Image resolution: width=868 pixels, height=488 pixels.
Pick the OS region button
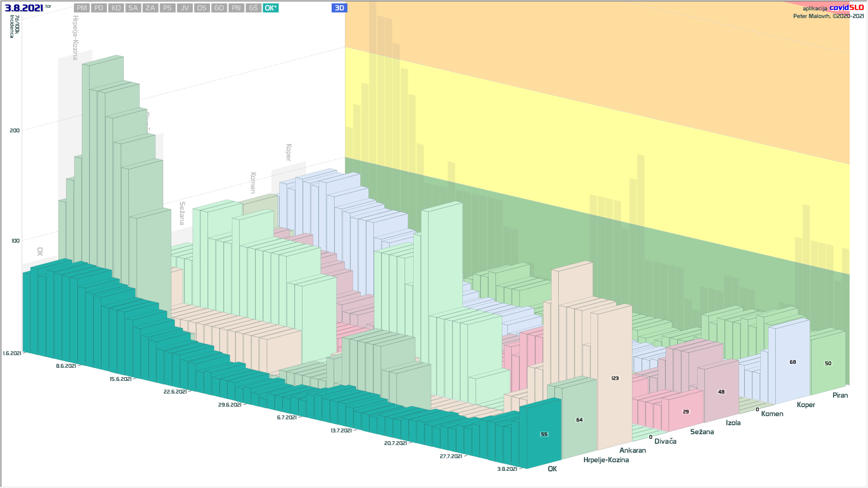(202, 8)
